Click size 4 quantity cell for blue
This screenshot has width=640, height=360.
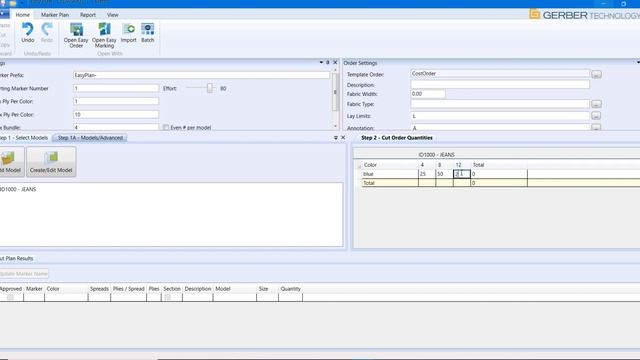[x=427, y=174]
